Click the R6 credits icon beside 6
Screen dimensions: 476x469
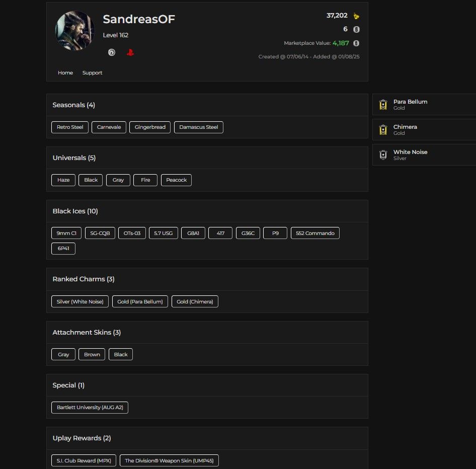pos(356,30)
